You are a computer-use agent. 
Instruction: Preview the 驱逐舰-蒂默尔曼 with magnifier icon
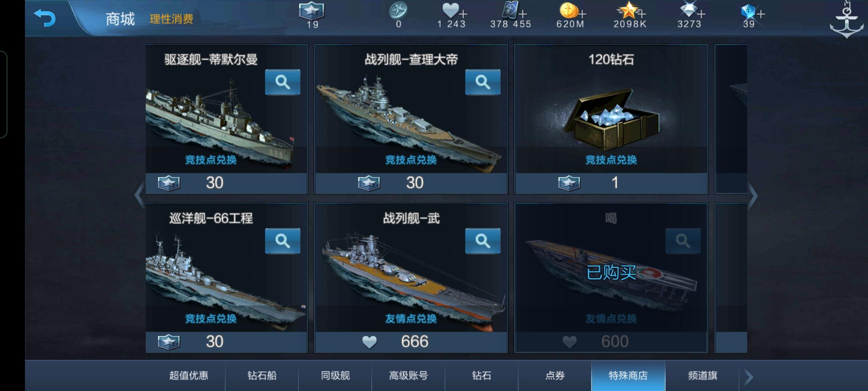tap(282, 82)
